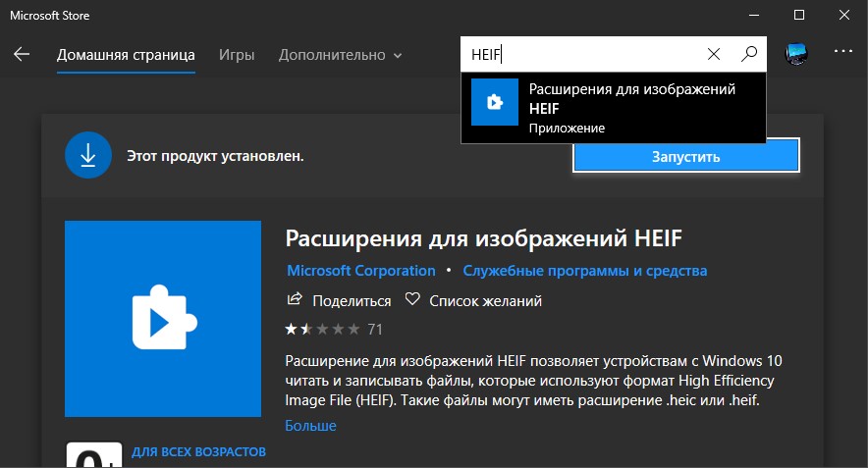This screenshot has width=868, height=468.
Task: Close the Microsoft Store window
Action: (x=844, y=15)
